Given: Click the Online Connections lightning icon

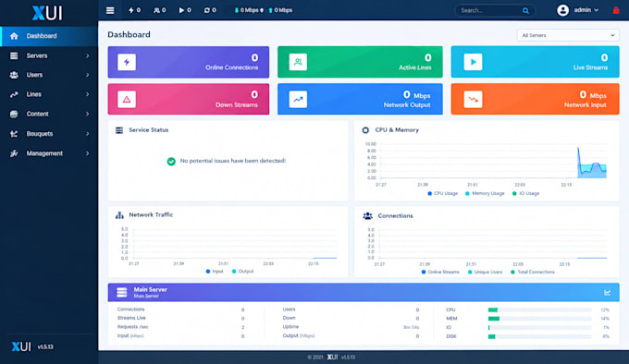Looking at the screenshot, I should (127, 62).
